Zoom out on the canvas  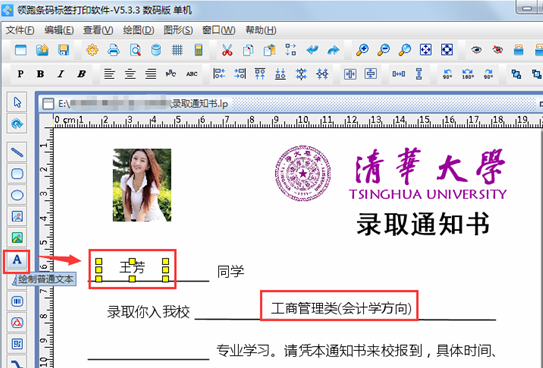pos(383,50)
